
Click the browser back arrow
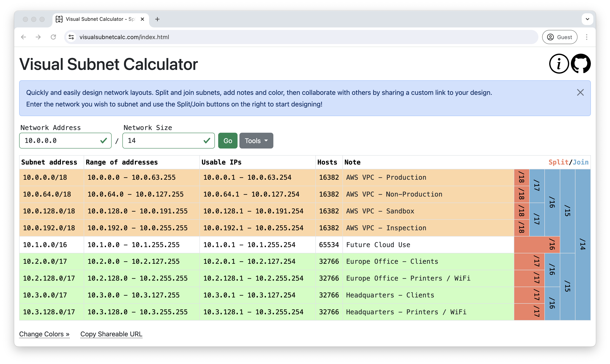coord(23,37)
